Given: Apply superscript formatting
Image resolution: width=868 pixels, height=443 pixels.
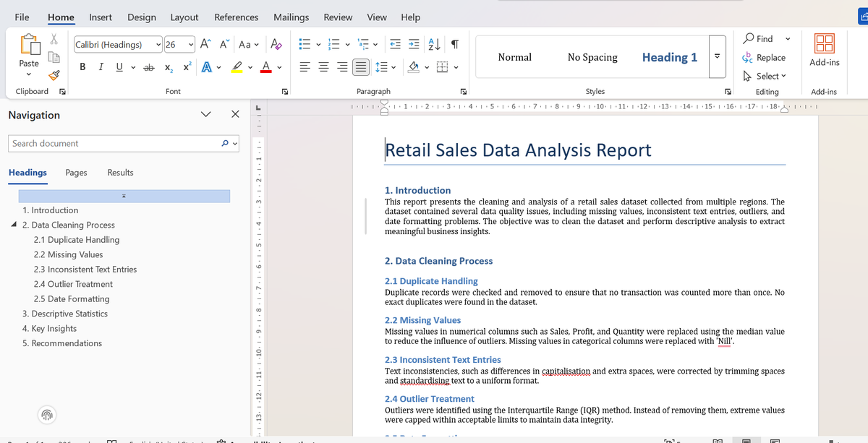Looking at the screenshot, I should (x=187, y=66).
